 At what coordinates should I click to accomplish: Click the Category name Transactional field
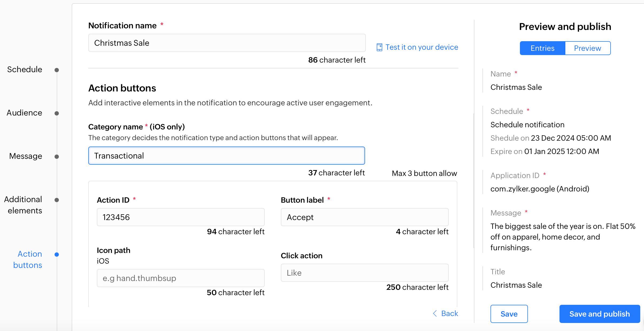[227, 156]
